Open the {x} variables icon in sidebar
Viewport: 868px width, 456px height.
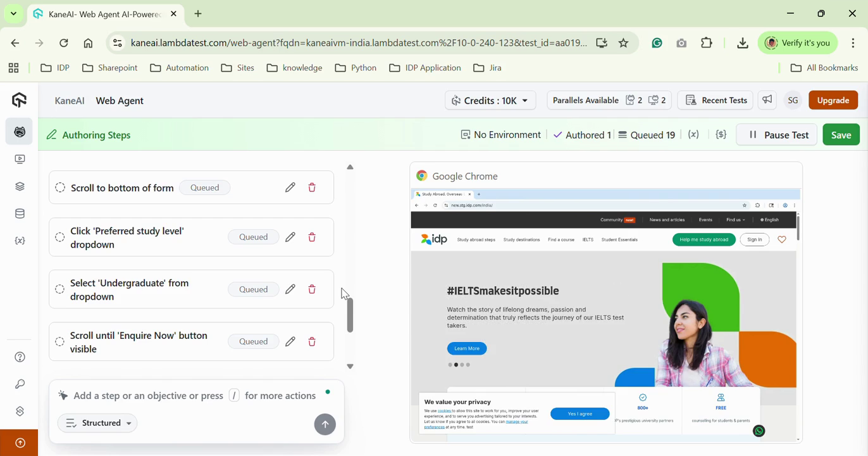click(20, 241)
